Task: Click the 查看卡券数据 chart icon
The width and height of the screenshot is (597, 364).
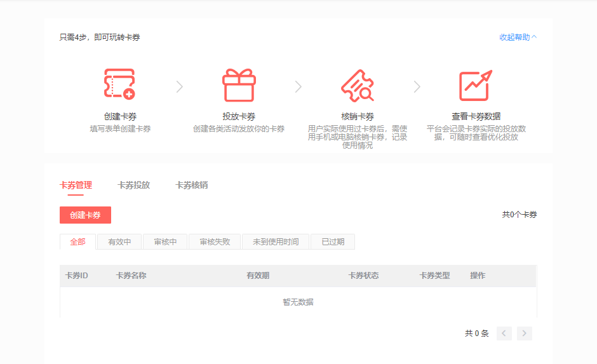Action: [x=476, y=85]
